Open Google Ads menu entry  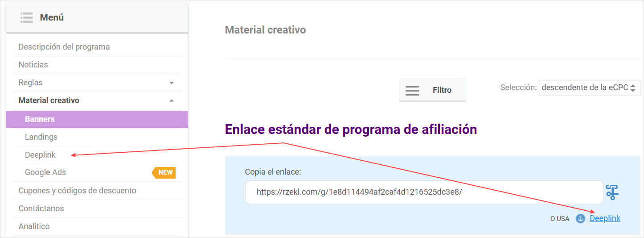(x=45, y=172)
